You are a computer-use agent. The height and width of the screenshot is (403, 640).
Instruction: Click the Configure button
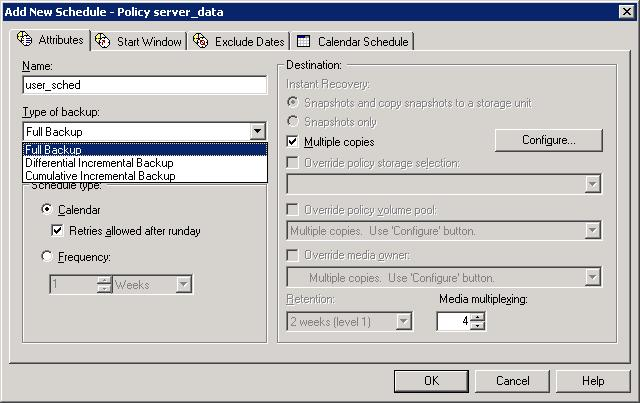point(548,141)
